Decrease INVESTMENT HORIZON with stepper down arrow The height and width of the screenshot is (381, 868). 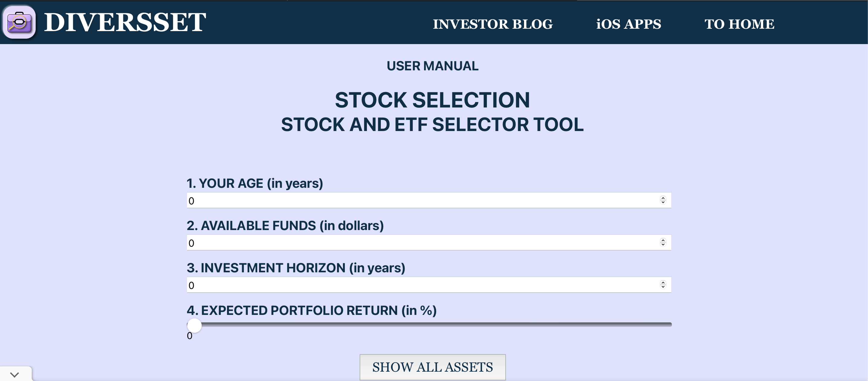point(663,287)
